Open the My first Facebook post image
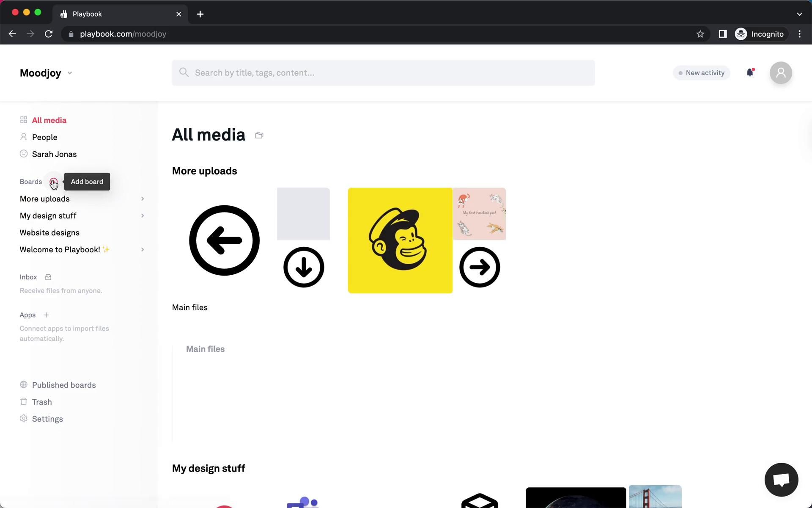Viewport: 812px width, 508px height. click(x=480, y=214)
